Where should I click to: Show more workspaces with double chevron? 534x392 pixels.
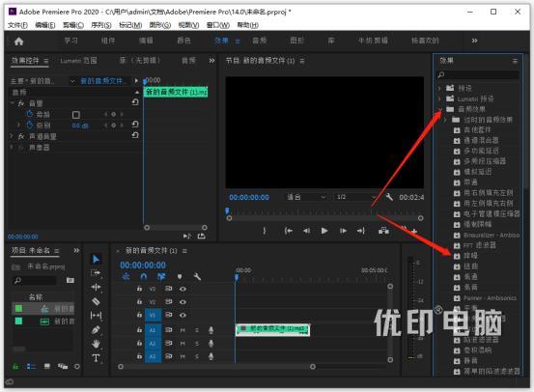[x=474, y=41]
